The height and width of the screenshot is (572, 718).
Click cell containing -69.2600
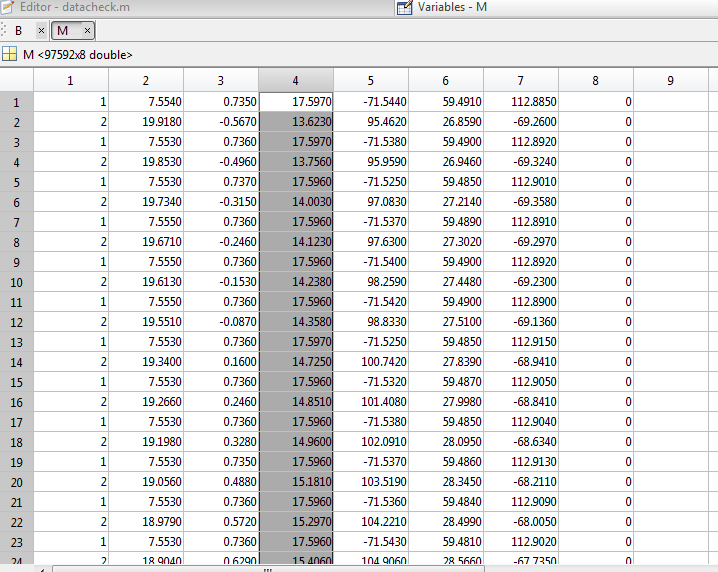point(520,122)
